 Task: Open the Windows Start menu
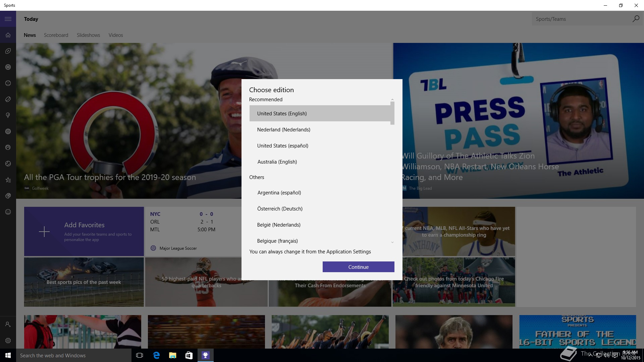point(8,355)
